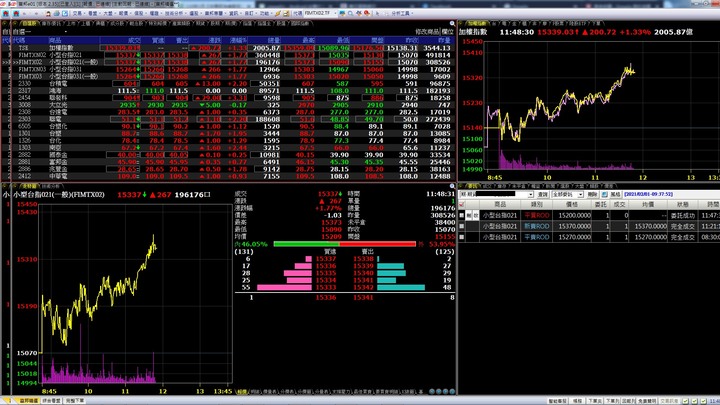720x405 pixels.
Task: Tick the checkbox for the 15370.0000 order row
Action: 461,226
